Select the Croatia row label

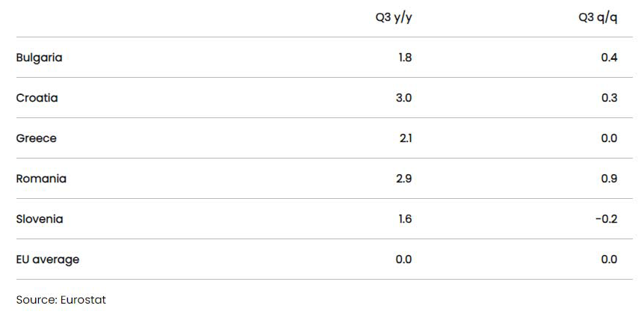click(x=37, y=98)
